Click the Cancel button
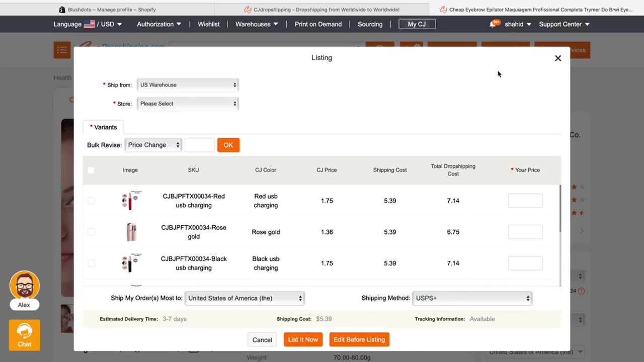The height and width of the screenshot is (362, 644). [x=262, y=340]
